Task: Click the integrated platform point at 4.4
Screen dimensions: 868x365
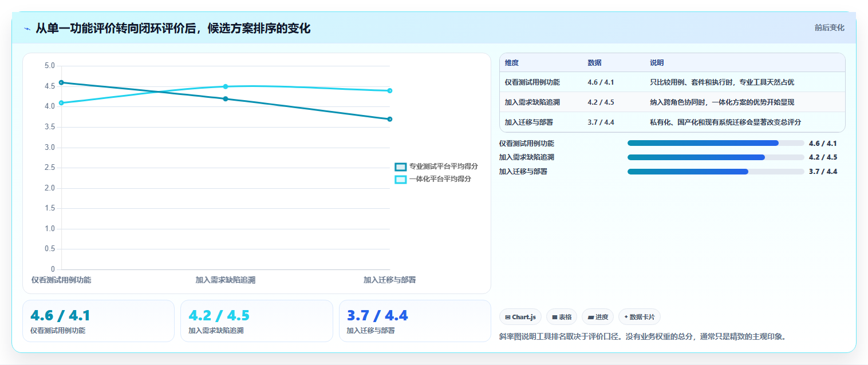Action: pos(390,90)
